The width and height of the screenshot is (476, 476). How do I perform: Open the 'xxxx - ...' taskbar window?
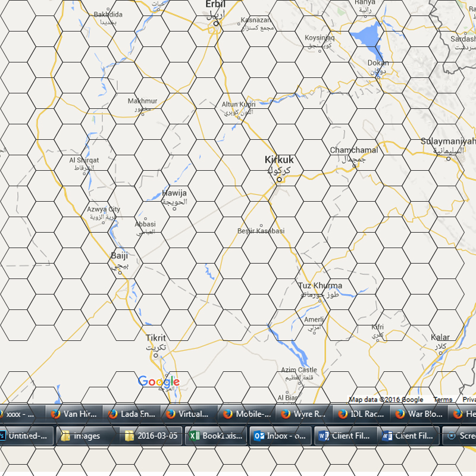(21, 414)
